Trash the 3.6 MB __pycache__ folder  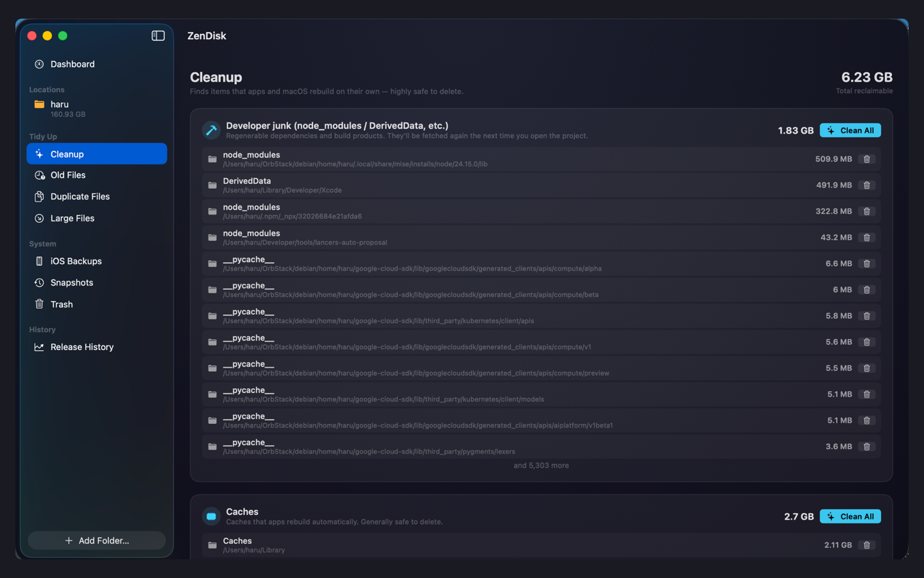[867, 447]
